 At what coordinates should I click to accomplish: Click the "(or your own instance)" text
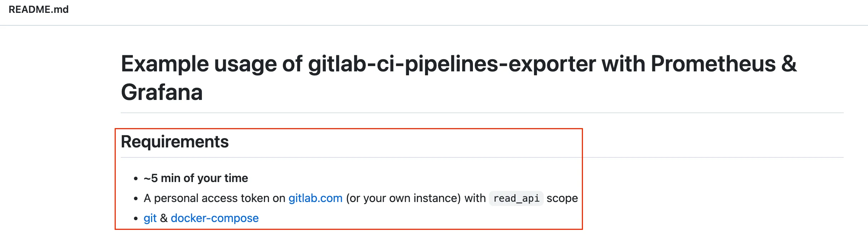coord(403,198)
